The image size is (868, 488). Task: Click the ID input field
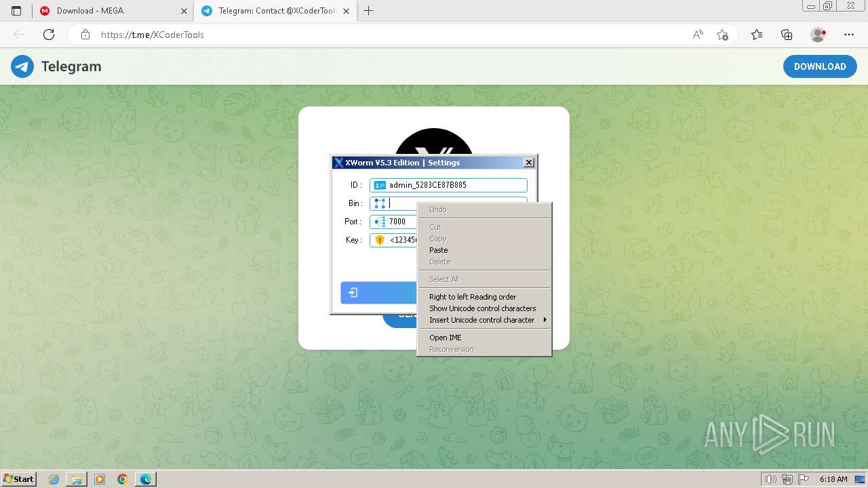448,185
